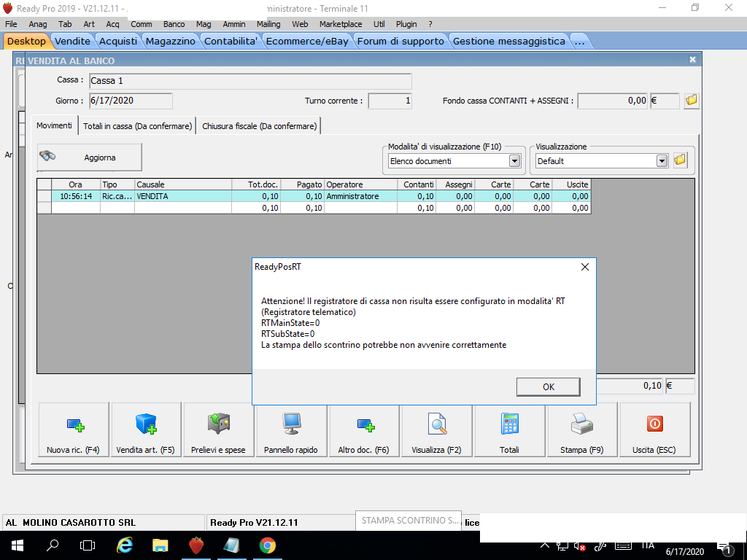The image size is (747, 560).
Task: Click the Operatore column header
Action: (360, 184)
